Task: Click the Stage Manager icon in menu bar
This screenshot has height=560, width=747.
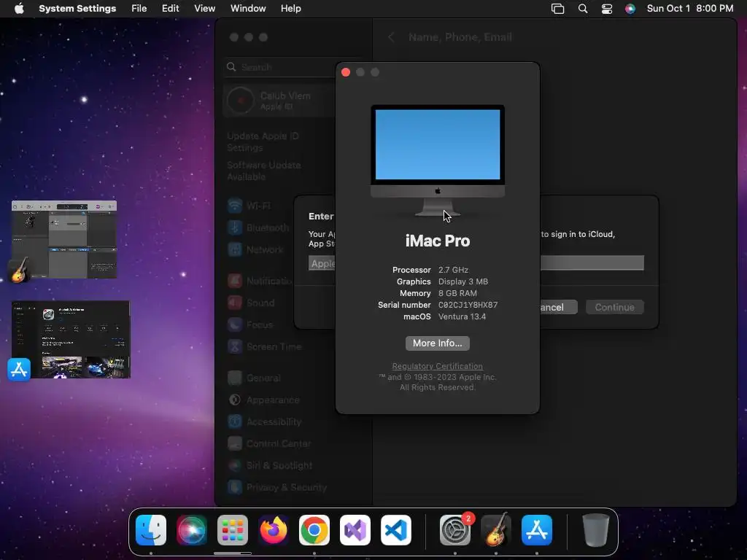Action: click(557, 9)
